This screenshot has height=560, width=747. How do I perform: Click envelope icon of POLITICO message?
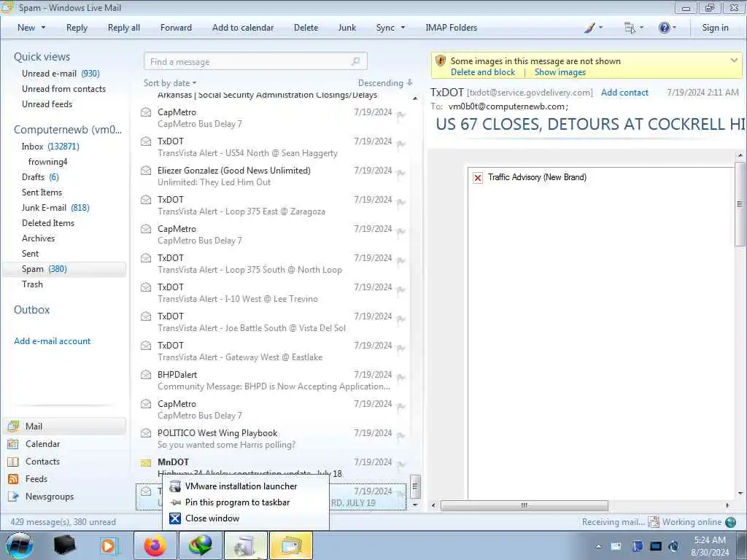click(146, 433)
